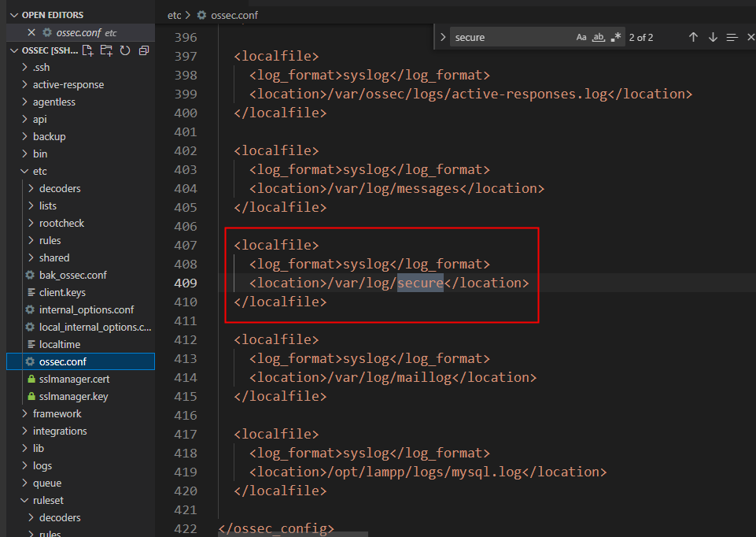Collapse the OPEN EDITORS section
This screenshot has height=537, width=756.
tap(14, 15)
